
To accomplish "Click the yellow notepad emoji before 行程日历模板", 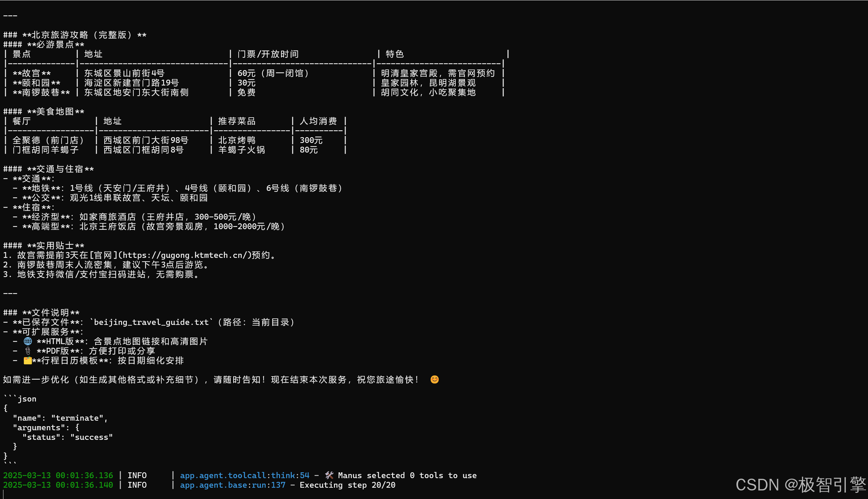I will (x=27, y=360).
